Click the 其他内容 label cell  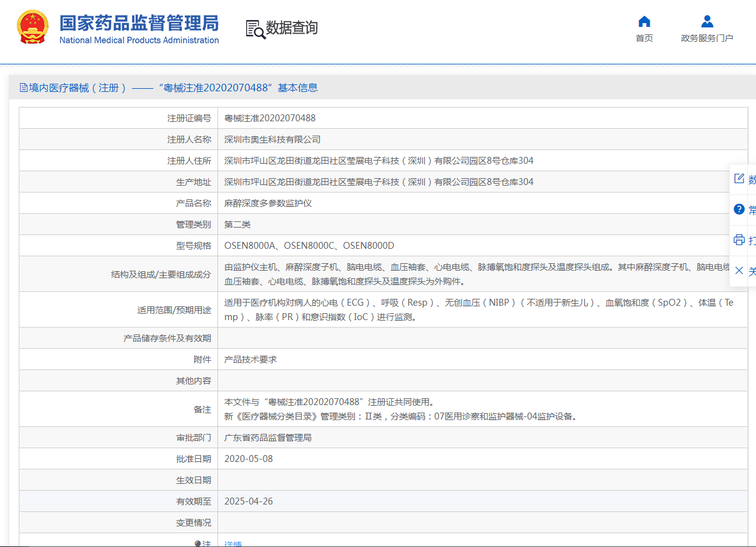click(x=118, y=381)
